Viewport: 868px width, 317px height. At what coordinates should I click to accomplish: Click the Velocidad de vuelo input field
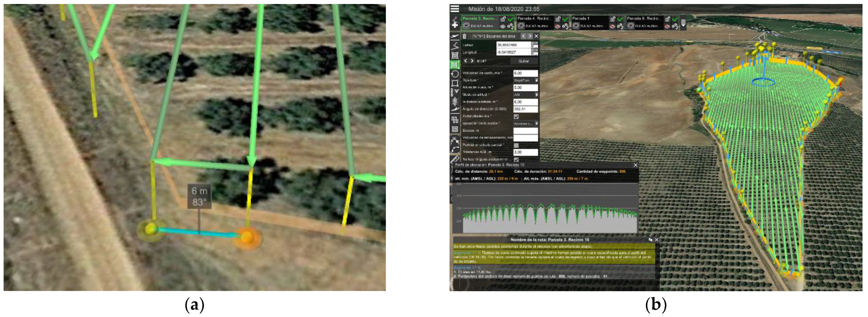[x=526, y=73]
